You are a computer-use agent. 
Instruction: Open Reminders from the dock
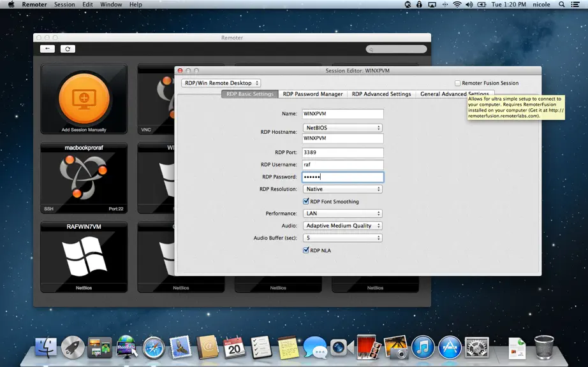[261, 347]
